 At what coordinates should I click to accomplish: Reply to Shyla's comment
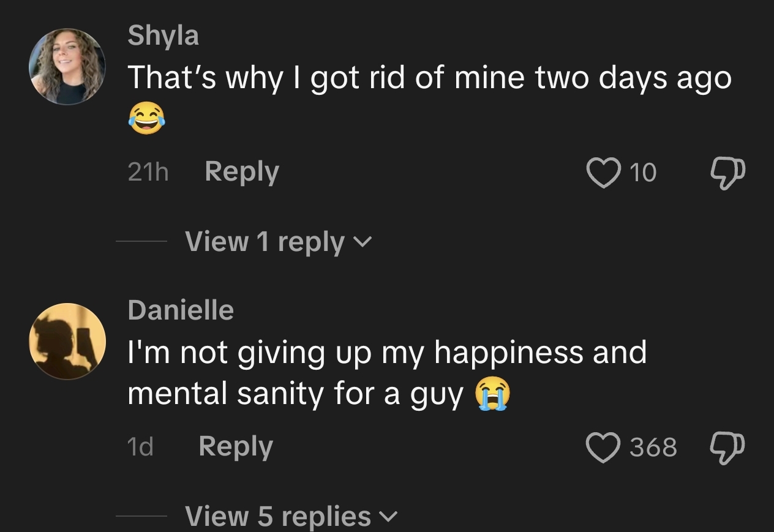(x=242, y=173)
